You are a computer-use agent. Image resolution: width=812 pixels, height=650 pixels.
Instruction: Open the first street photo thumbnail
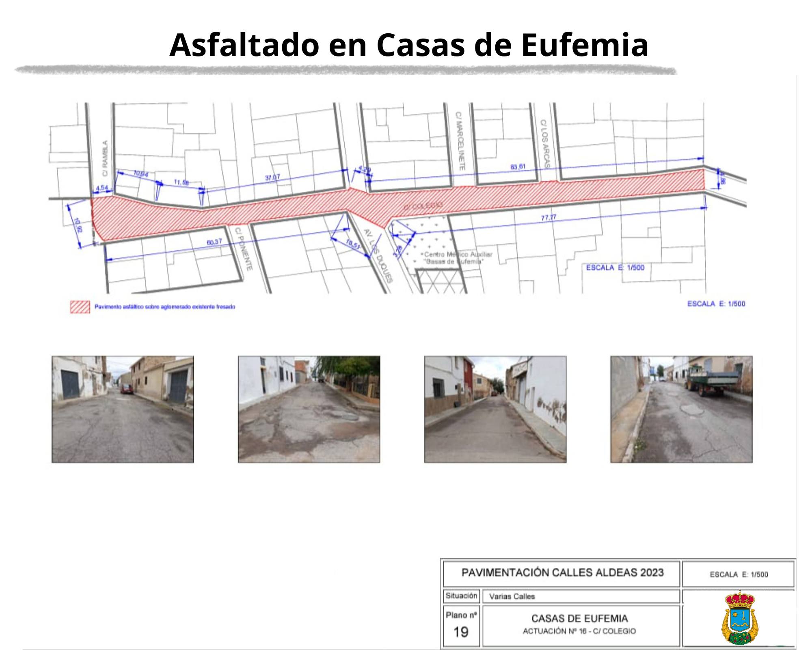(x=123, y=409)
